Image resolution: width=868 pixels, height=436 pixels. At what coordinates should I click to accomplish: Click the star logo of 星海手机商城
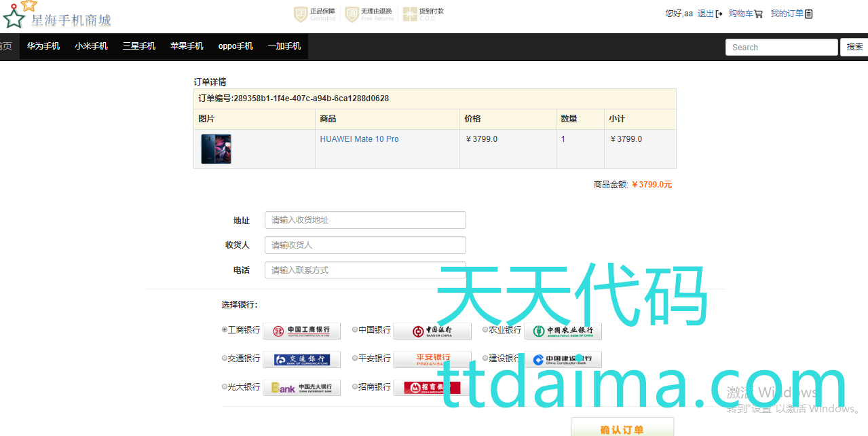click(15, 16)
